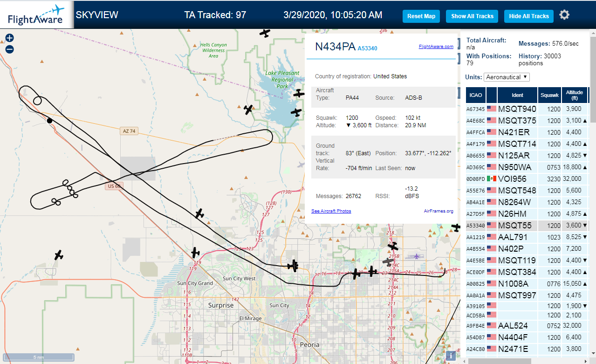Select the N421ER aircraft row
Viewport: 596px width, 364px height.
click(x=527, y=132)
